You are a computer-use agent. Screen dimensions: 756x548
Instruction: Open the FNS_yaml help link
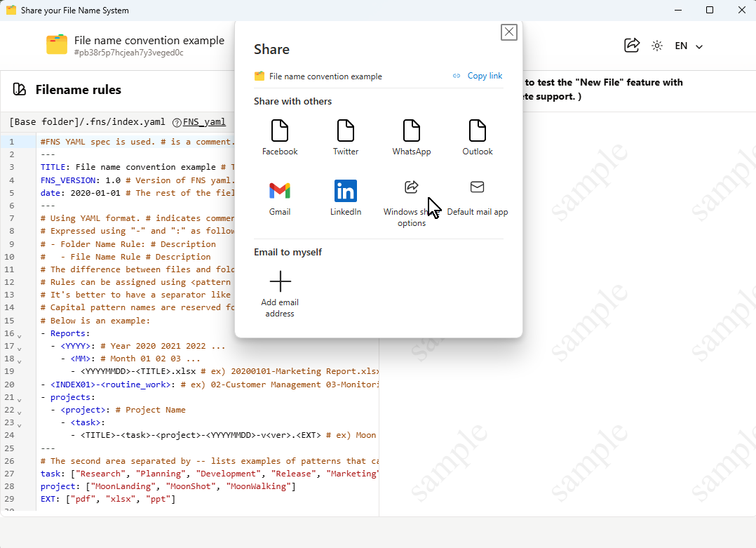[204, 122]
